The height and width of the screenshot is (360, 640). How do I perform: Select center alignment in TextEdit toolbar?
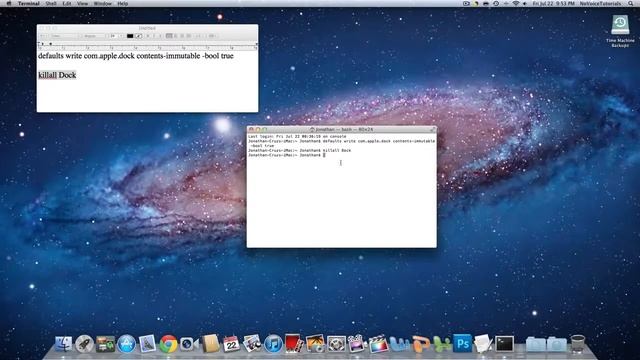click(176, 36)
